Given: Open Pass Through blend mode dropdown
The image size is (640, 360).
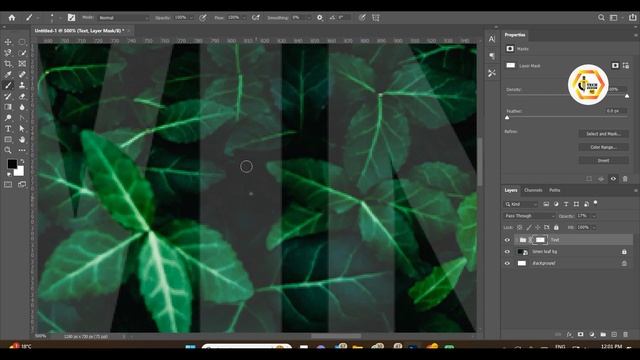Looking at the screenshot, I should coord(530,216).
